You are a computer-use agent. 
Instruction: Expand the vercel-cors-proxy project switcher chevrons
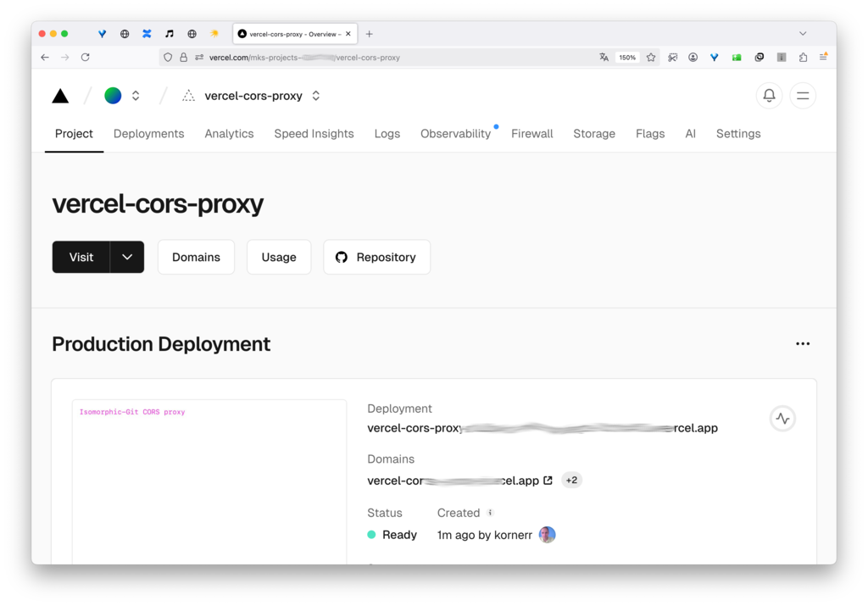coord(316,96)
